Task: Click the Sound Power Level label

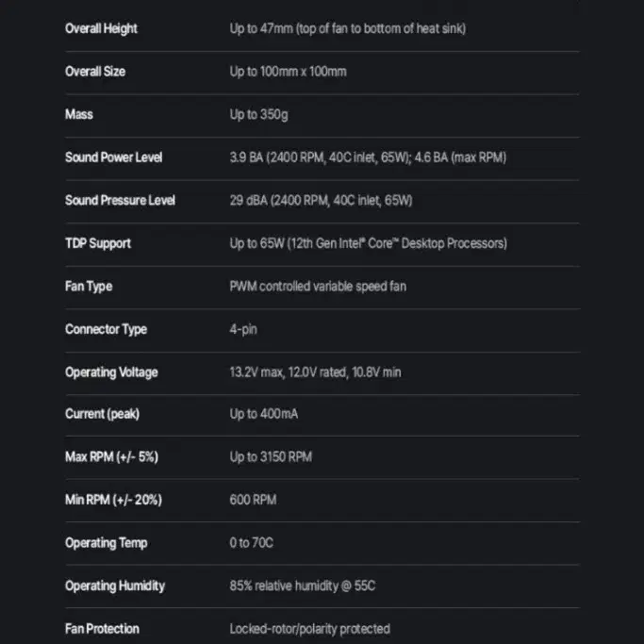Action: coord(113,157)
